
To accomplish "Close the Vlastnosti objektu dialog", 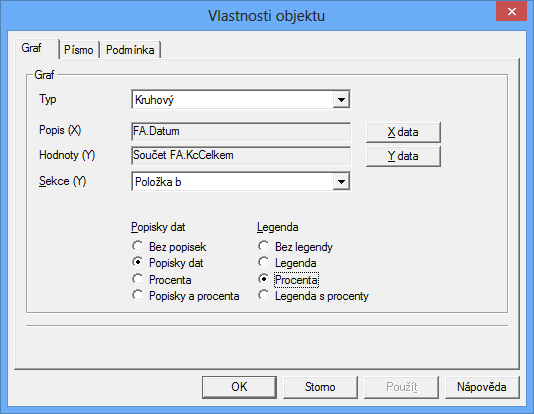I will pyautogui.click(x=512, y=12).
